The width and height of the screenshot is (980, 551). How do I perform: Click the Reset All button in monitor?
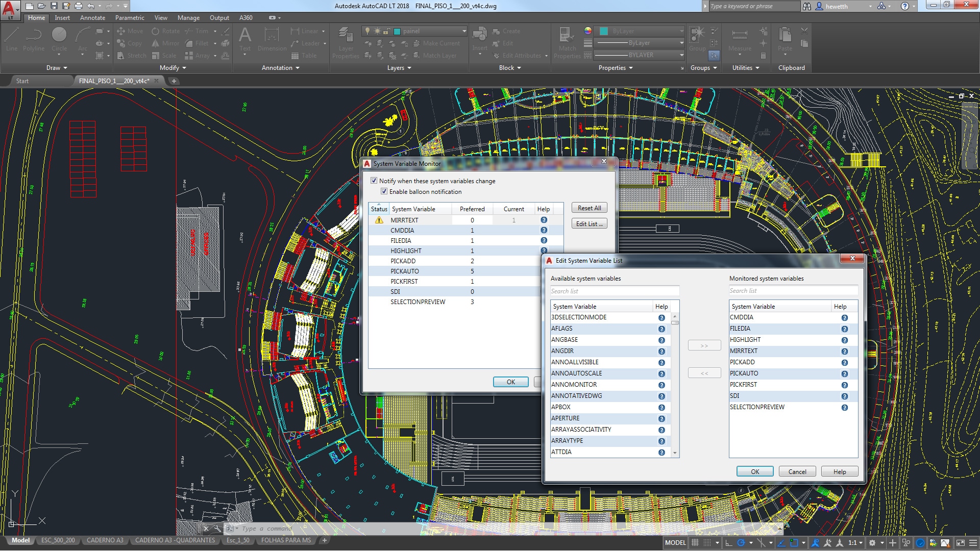589,208
